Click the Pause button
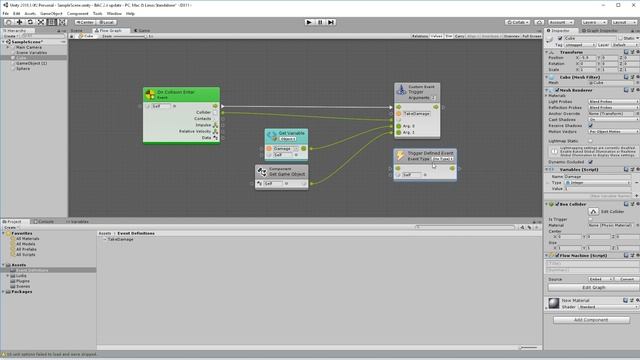640x360 pixels. point(320,22)
